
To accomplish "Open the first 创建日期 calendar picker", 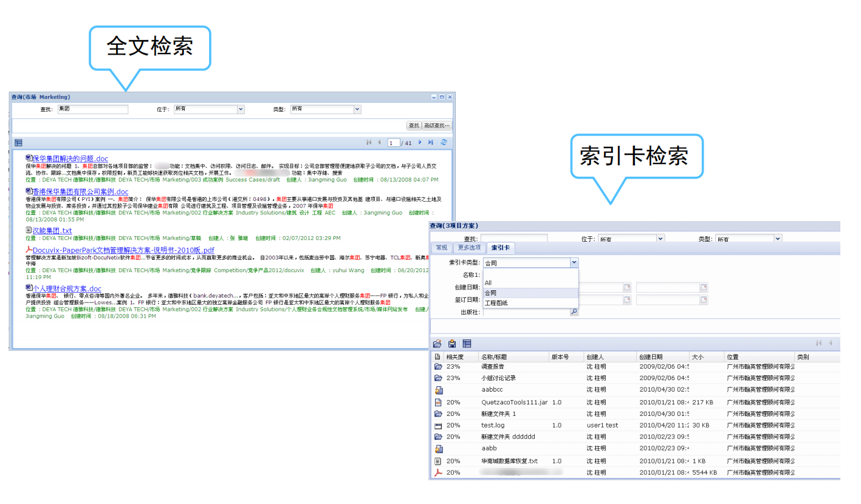I will pyautogui.click(x=627, y=287).
